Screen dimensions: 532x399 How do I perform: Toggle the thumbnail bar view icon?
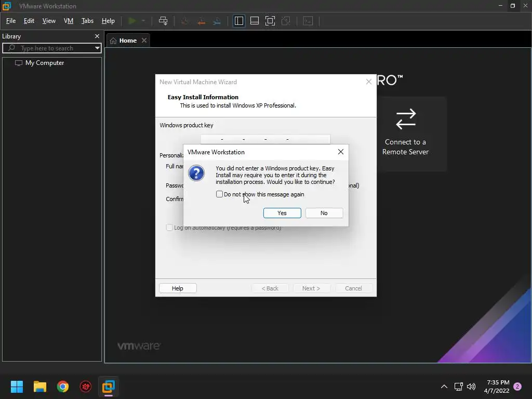255,21
